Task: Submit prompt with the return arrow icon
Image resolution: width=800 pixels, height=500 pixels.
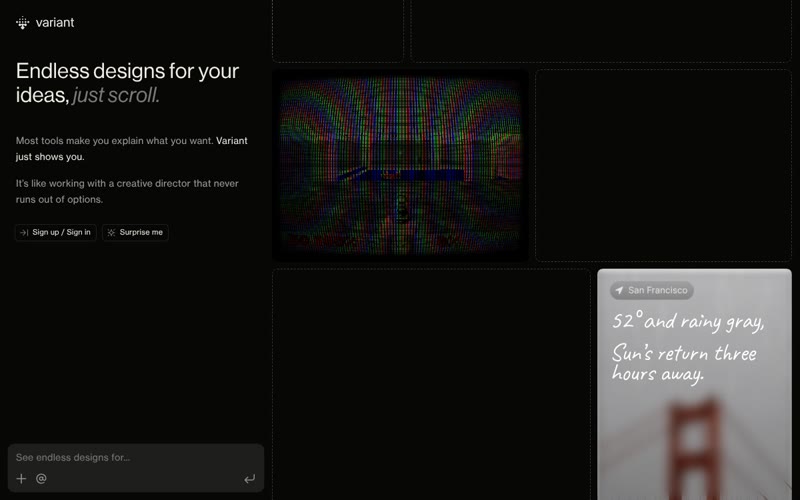Action: (249, 479)
